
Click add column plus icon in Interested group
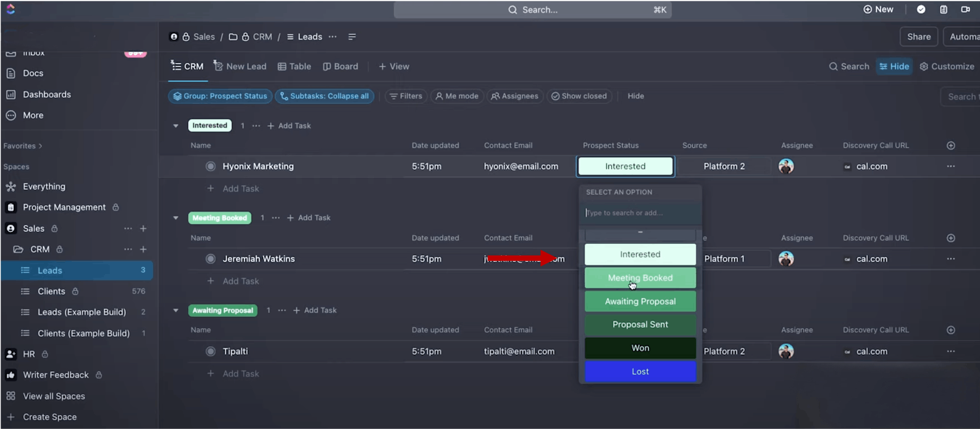click(951, 146)
